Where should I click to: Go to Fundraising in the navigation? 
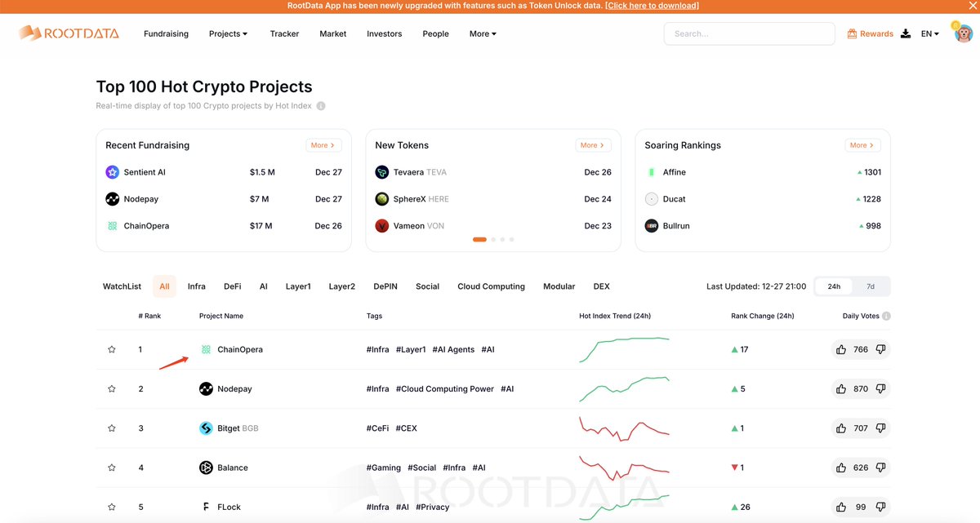166,33
